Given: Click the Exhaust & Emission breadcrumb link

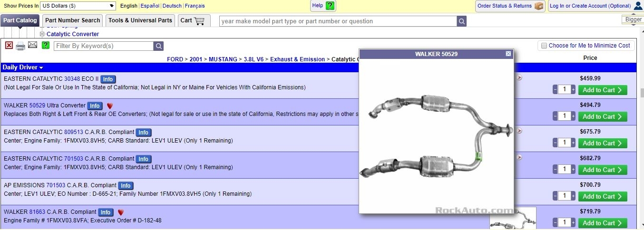Looking at the screenshot, I should 297,59.
